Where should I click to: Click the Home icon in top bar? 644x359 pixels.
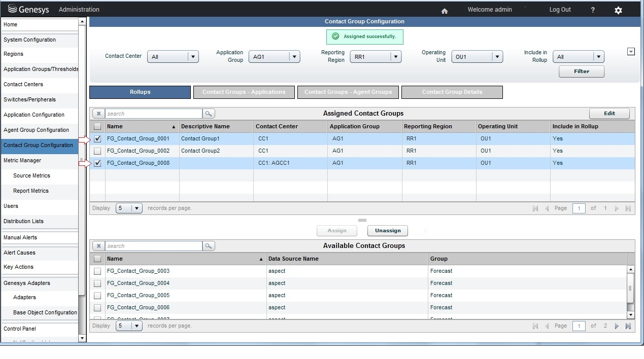445,11
